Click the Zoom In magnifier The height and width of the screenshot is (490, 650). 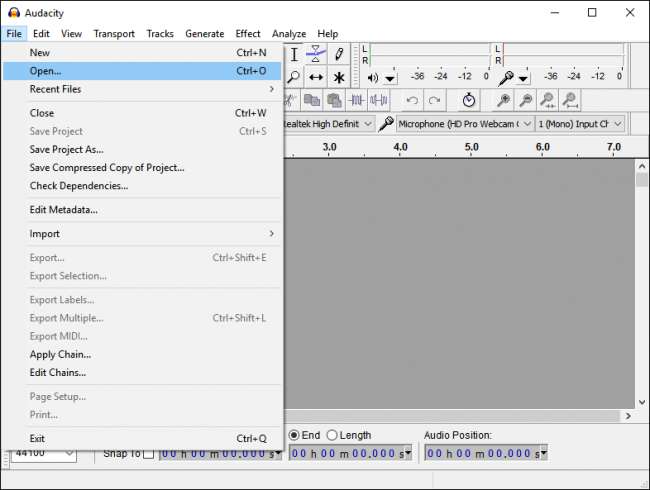(504, 100)
